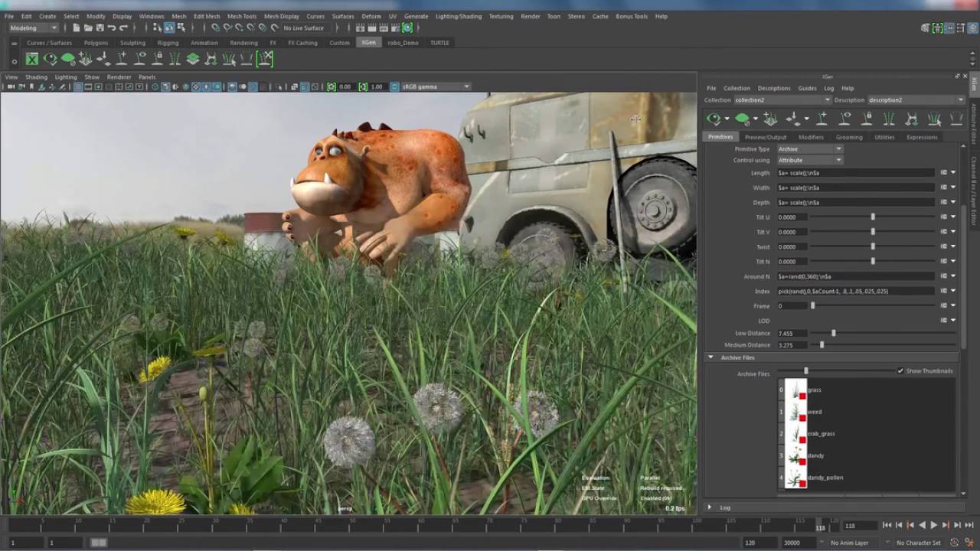Click the add guides icon in XGen panel
The height and width of the screenshot is (551, 980).
(822, 119)
